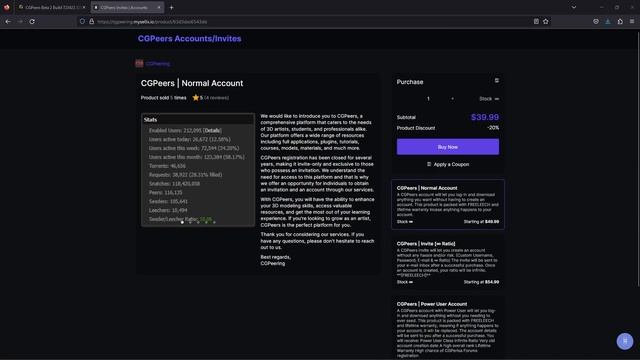Open the CGPeers Accounts/Invites header link
Image resolution: width=640 pixels, height=360 pixels.
click(189, 38)
